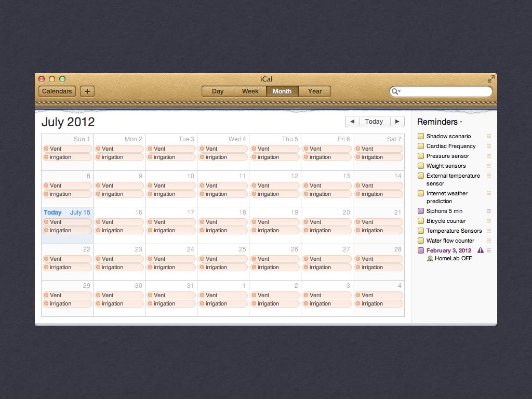Image resolution: width=532 pixels, height=399 pixels.
Task: Switch to Year view
Action: [x=315, y=91]
